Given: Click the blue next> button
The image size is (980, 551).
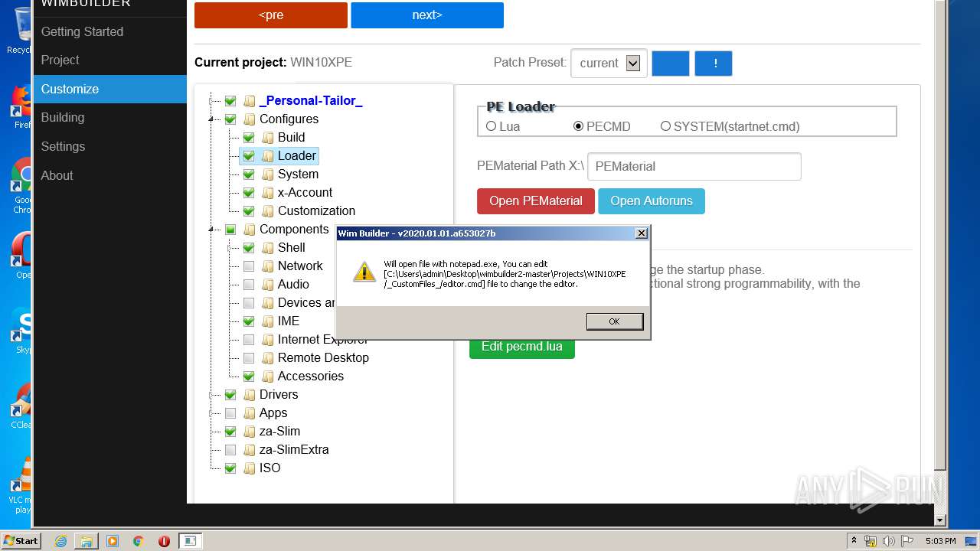Looking at the screenshot, I should click(427, 15).
